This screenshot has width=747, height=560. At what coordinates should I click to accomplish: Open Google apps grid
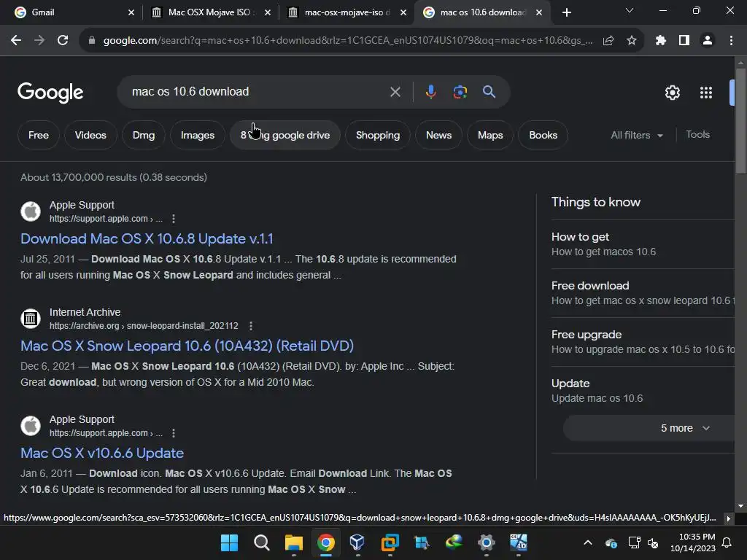pyautogui.click(x=706, y=93)
